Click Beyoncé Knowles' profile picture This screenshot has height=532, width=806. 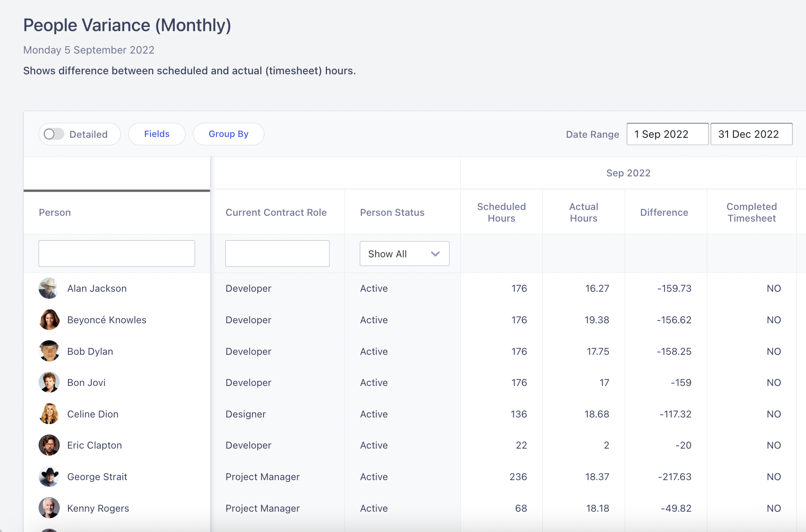[x=49, y=320]
